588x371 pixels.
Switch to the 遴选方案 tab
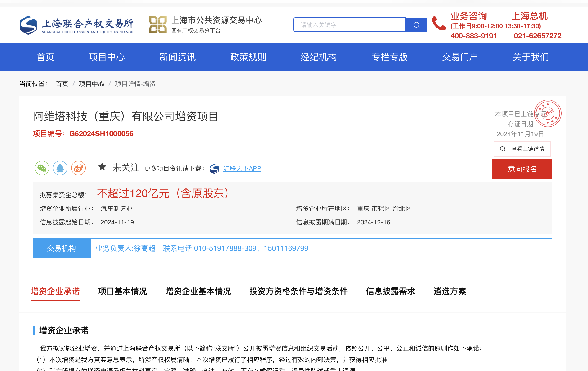click(x=449, y=291)
